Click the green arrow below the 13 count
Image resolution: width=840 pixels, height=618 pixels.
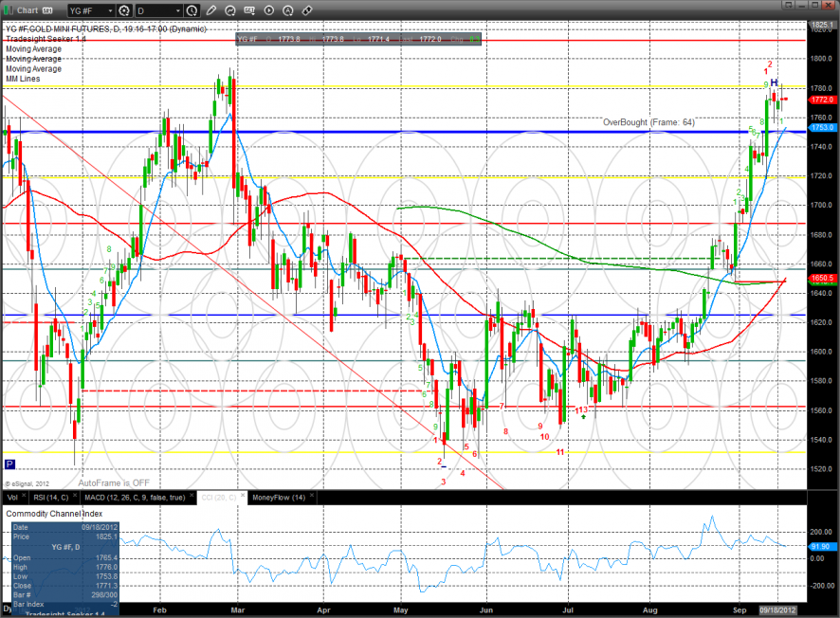click(x=583, y=416)
